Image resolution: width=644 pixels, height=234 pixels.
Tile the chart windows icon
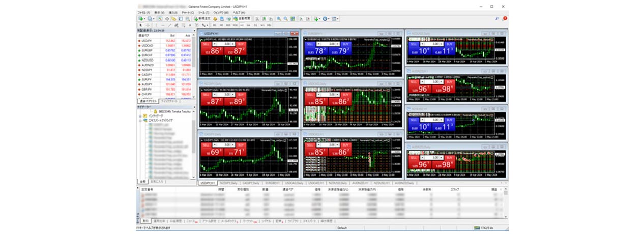point(292,19)
